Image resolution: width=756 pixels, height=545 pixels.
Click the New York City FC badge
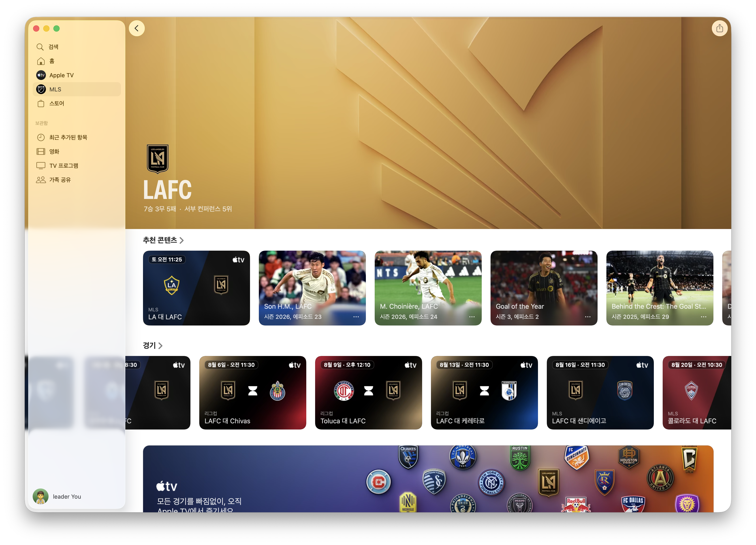491,483
